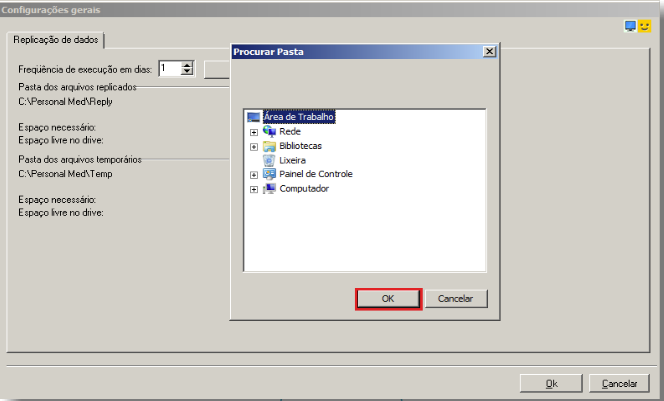Click Cancelar in Procurar Pasta dialog
Image resolution: width=664 pixels, height=401 pixels.
click(456, 299)
